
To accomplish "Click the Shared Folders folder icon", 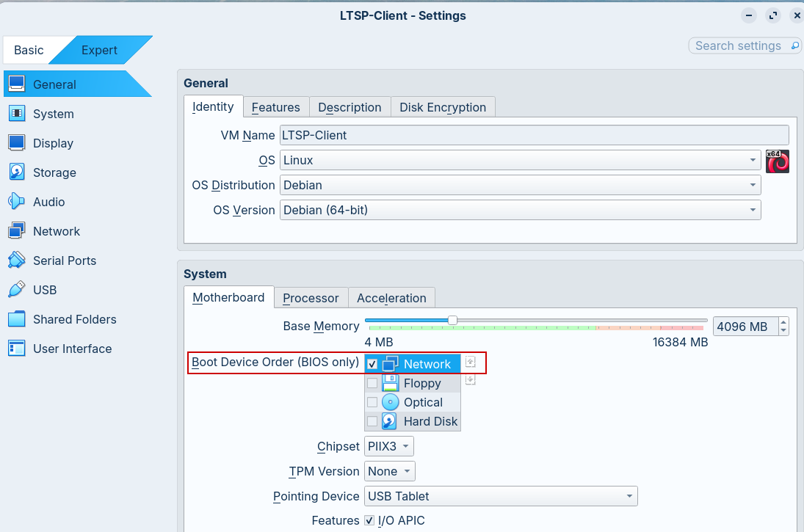I will coord(17,319).
